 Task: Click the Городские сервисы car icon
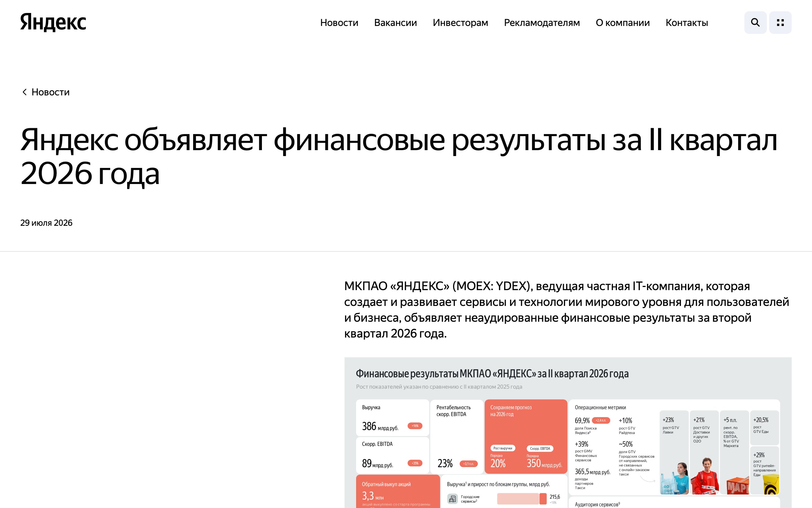coord(453,499)
